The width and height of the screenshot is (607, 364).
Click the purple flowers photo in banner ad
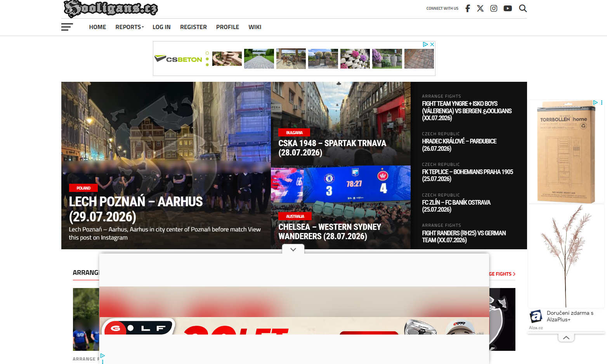pyautogui.click(x=387, y=59)
